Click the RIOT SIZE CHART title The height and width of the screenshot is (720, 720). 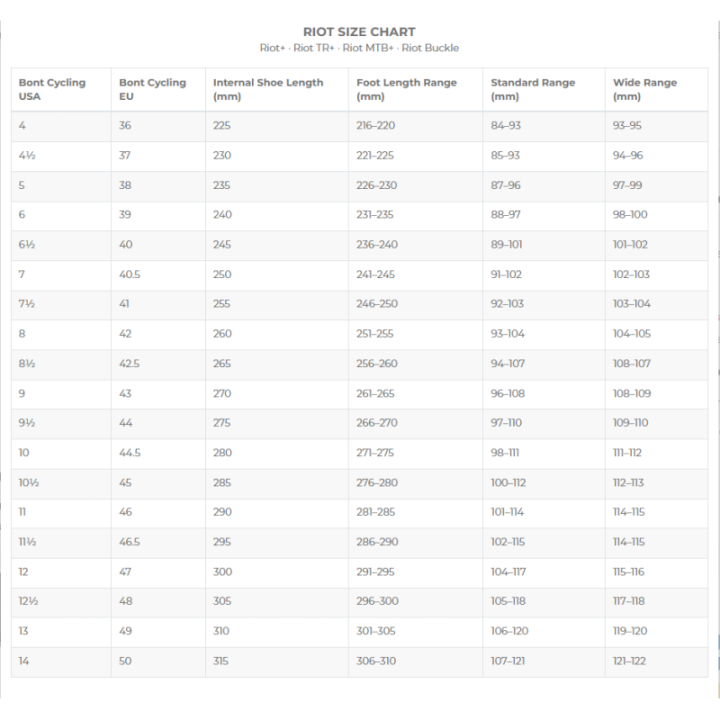click(x=359, y=32)
